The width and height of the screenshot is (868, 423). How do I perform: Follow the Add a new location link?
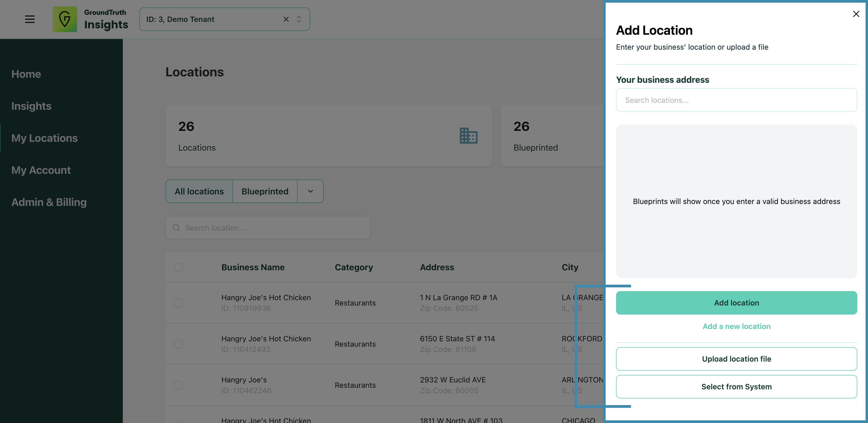(736, 326)
